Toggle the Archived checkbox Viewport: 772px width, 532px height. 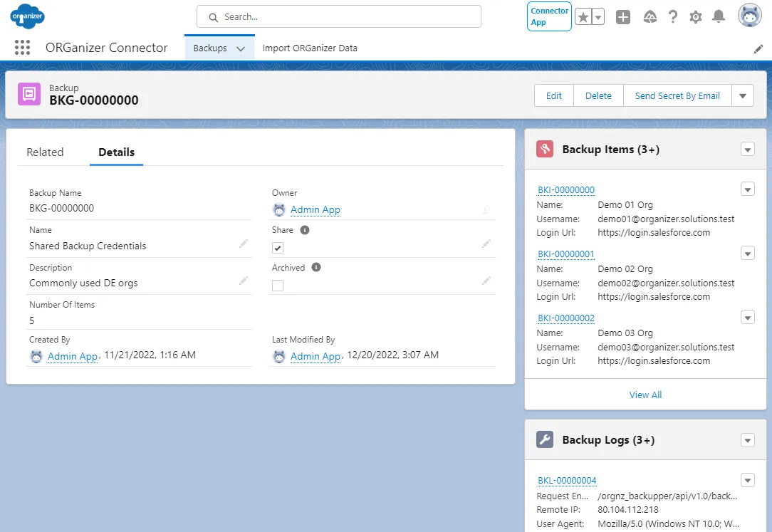coord(278,286)
